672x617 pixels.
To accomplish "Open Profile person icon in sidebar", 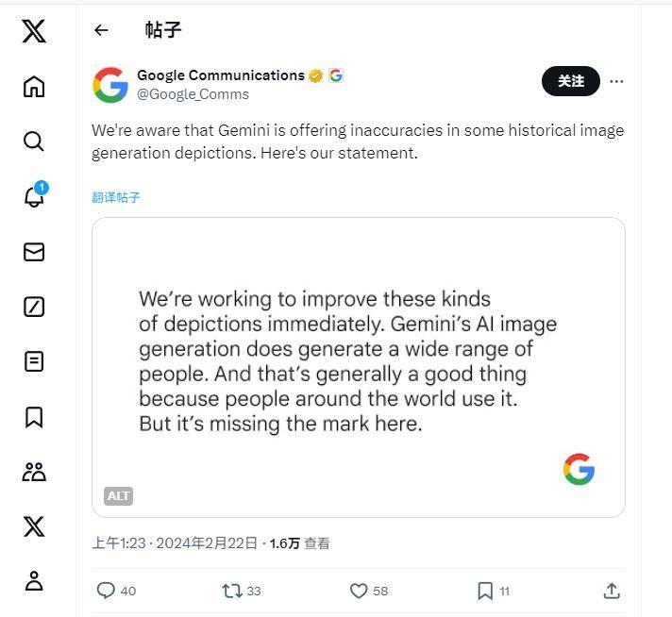I will [x=34, y=581].
